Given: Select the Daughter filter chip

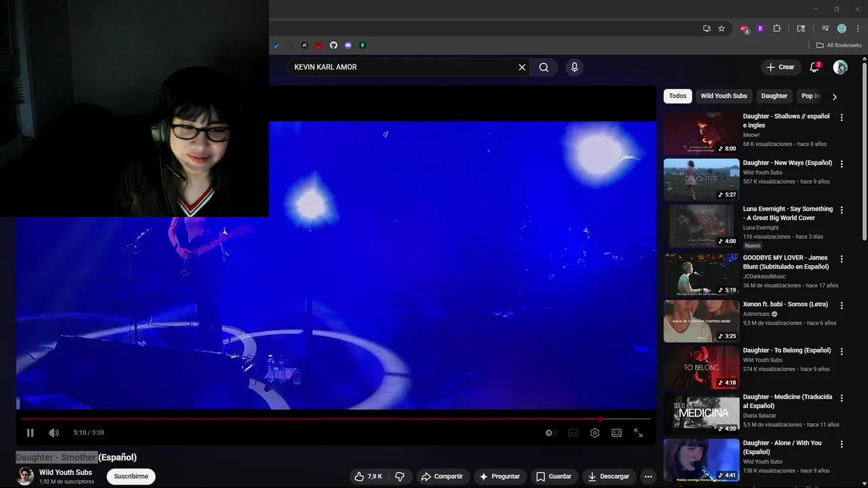Looking at the screenshot, I should point(774,96).
